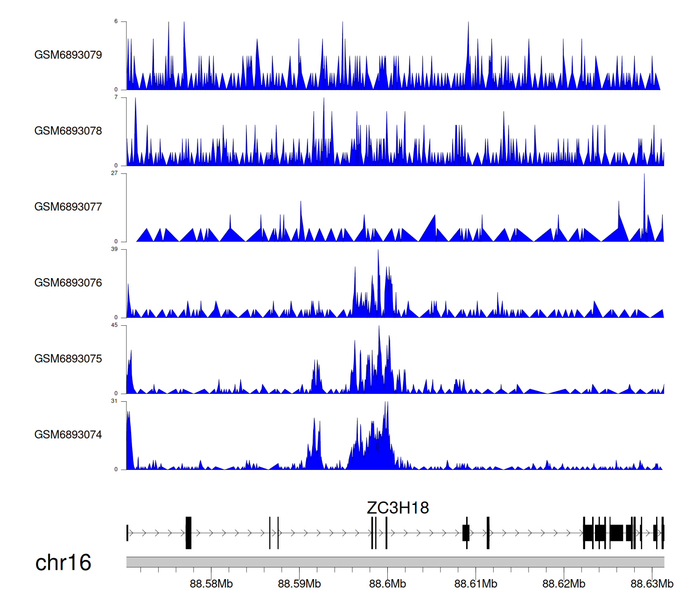Image resolution: width=700 pixels, height=616 pixels.
Task: Click the GSM6893077 track name
Action: coord(68,207)
